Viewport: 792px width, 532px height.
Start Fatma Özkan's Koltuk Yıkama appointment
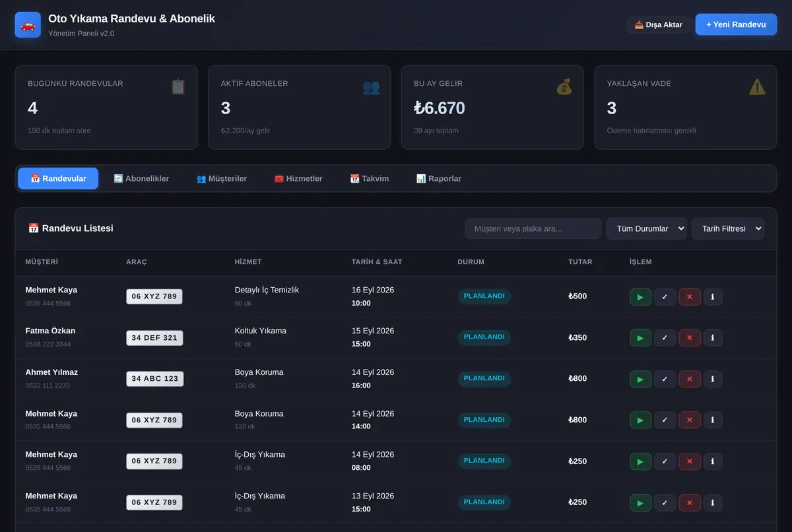640,338
